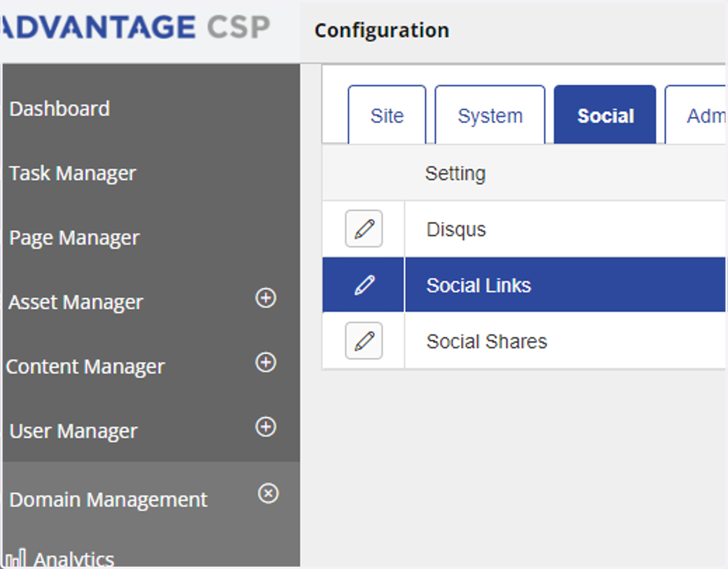Open the partially visible Admin tab
Viewport: 728px width, 569px height.
[x=696, y=115]
